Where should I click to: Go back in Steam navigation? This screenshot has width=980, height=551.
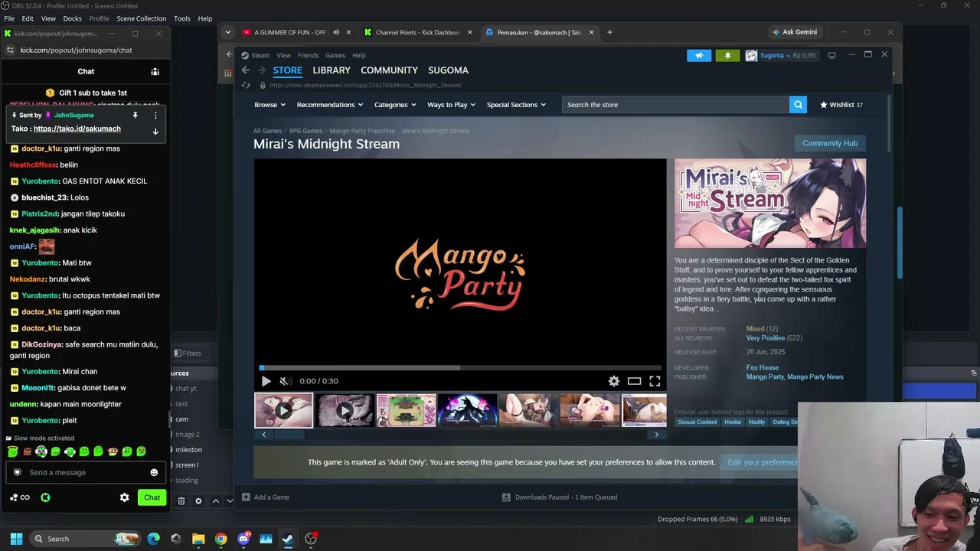(246, 70)
